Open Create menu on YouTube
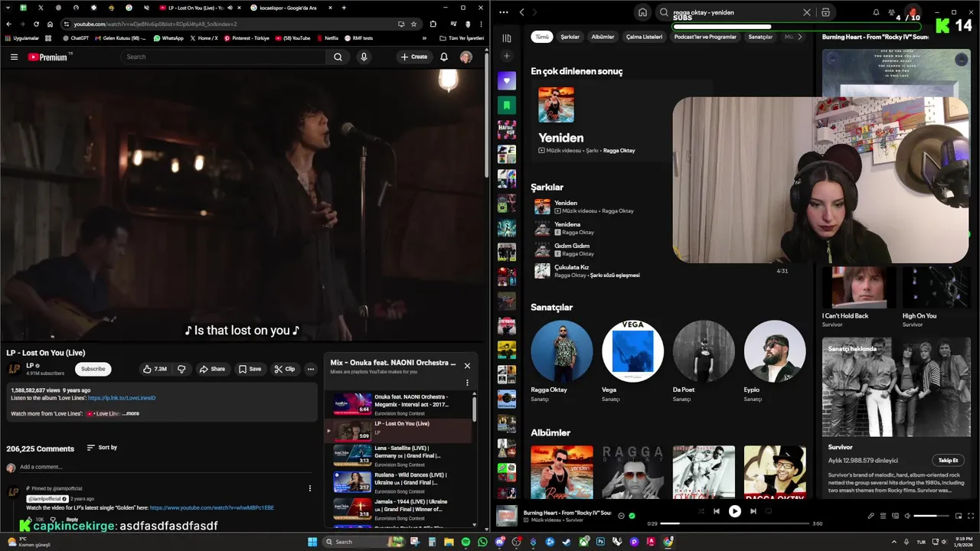The image size is (980, 551). 414,57
